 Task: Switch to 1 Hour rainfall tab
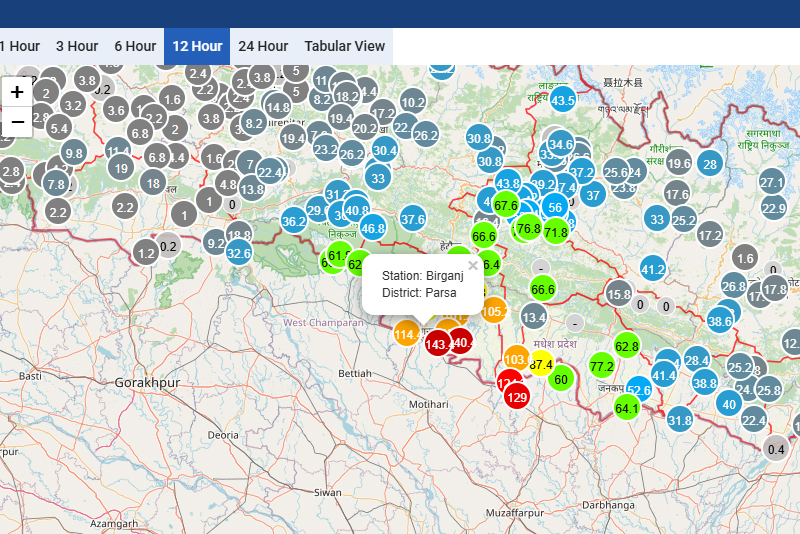pos(19,46)
